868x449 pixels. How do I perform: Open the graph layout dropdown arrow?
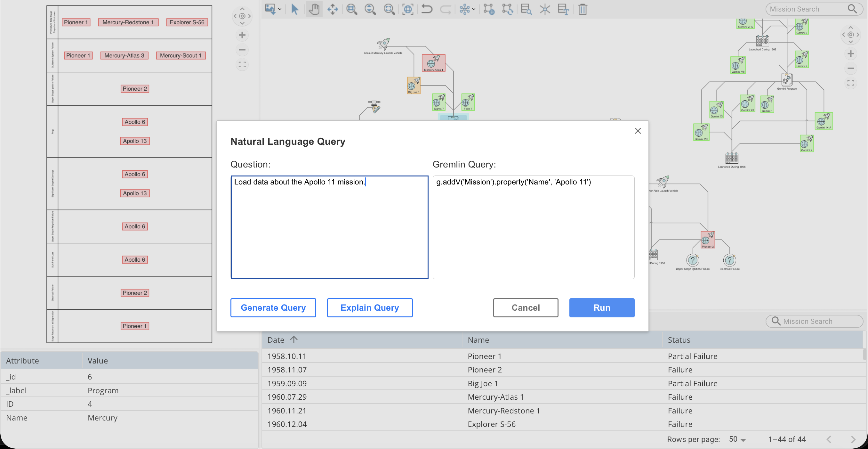(x=474, y=9)
